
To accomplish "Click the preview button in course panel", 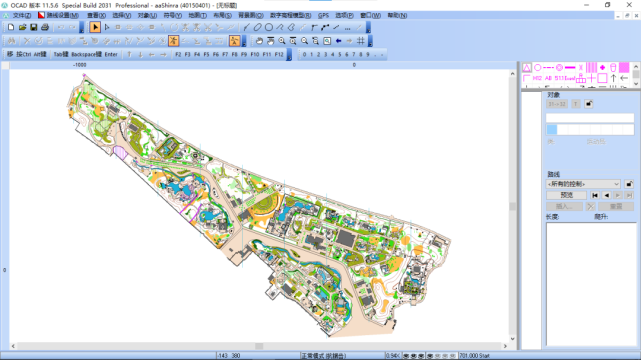I will [566, 195].
